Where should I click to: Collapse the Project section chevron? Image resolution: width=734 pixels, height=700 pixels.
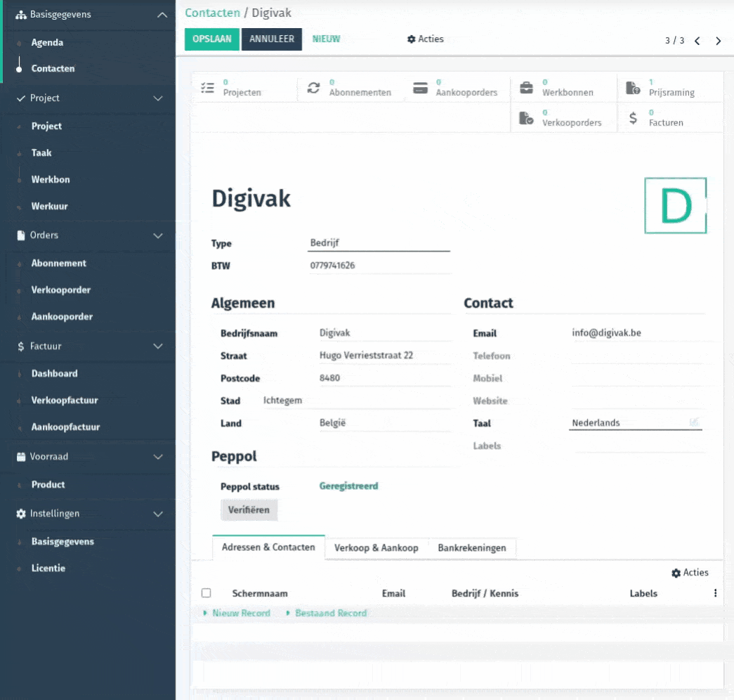coord(158,98)
